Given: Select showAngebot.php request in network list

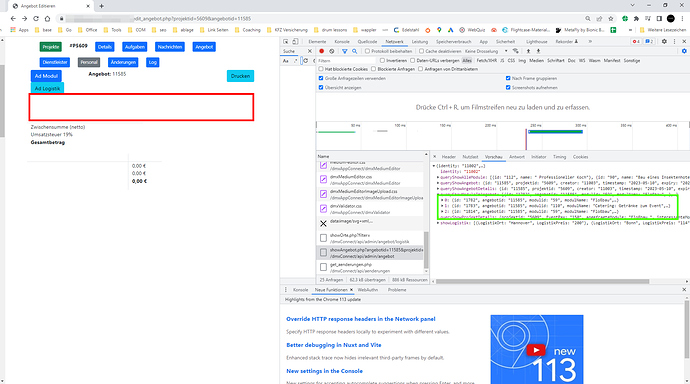Looking at the screenshot, I should (371, 253).
